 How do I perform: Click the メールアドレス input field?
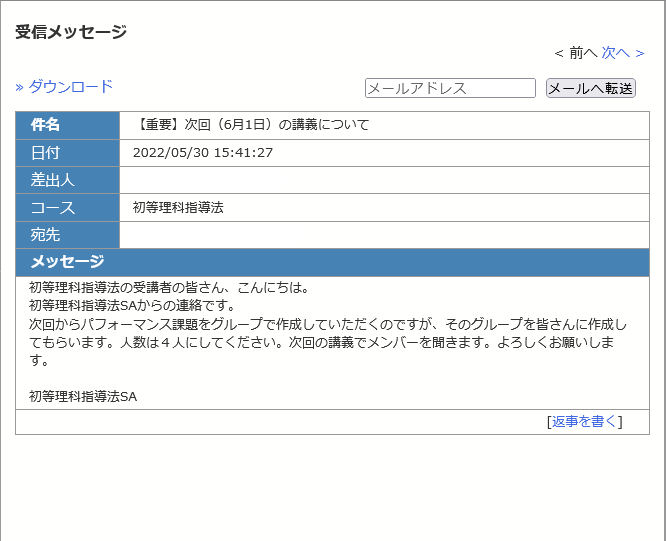coord(450,88)
